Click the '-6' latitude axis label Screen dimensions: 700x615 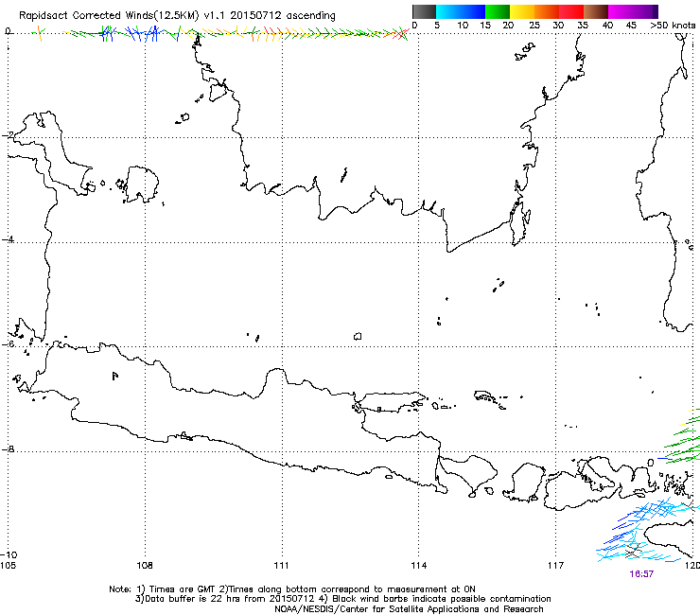(8, 344)
